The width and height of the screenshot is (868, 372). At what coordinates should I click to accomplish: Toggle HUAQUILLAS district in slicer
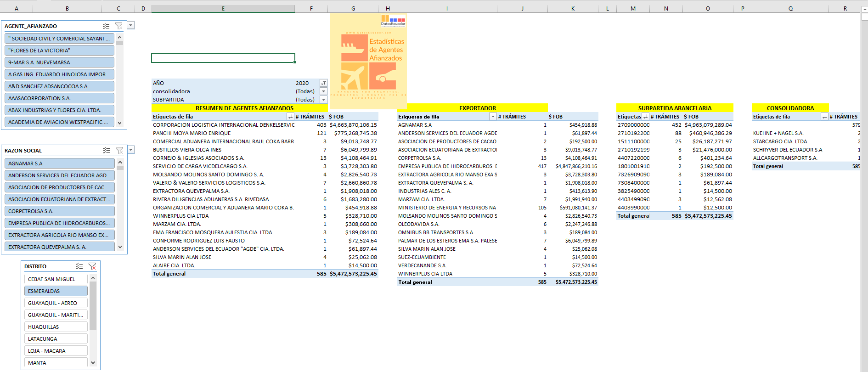point(56,327)
